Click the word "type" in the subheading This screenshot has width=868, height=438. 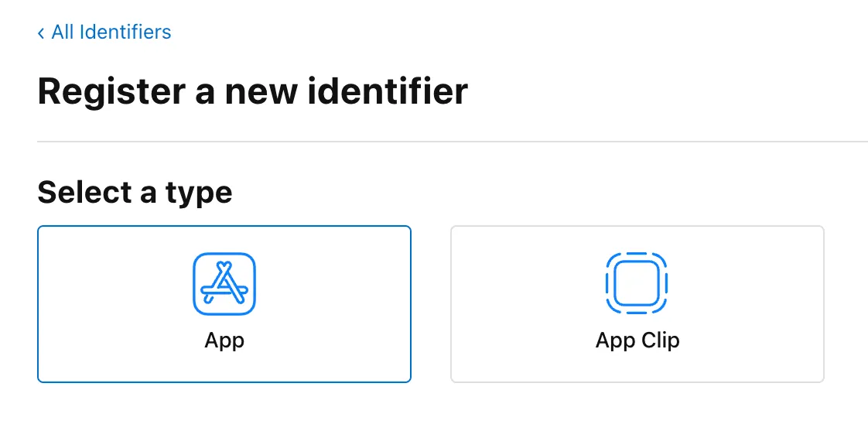pyautogui.click(x=199, y=193)
